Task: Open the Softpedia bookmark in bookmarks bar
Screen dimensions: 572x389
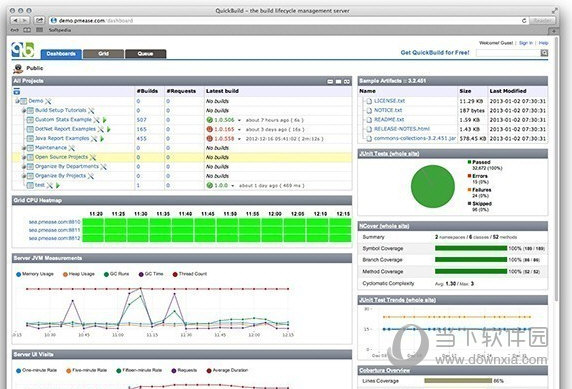Action: click(x=60, y=30)
